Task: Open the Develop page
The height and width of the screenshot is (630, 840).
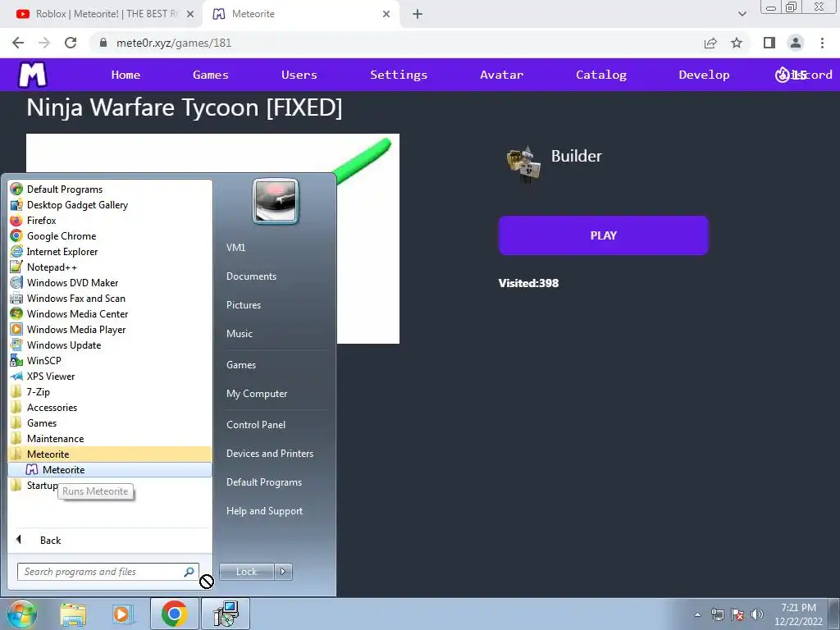Action: (704, 75)
